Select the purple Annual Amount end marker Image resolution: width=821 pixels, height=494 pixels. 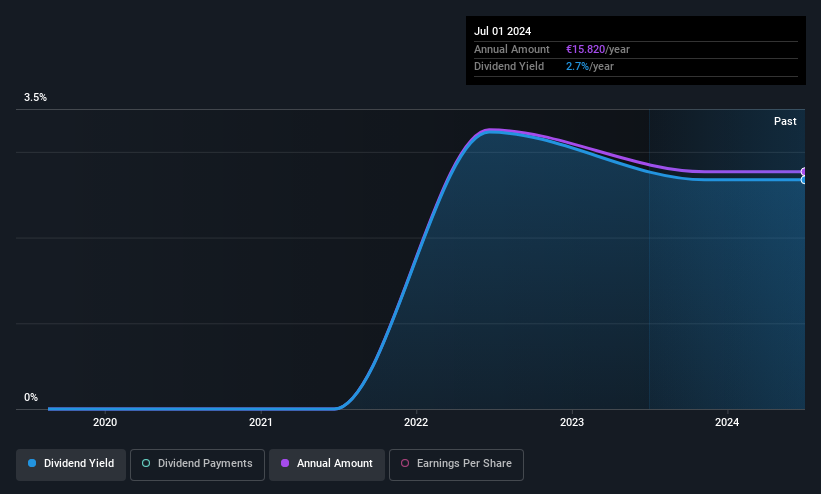(x=804, y=171)
